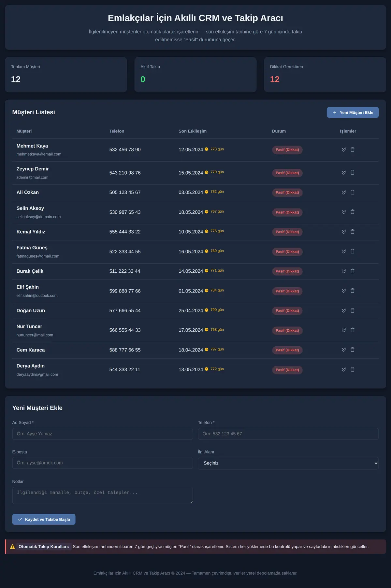Viewport: 391px width, 588px height.
Task: Click the Otomatik Takip Kuralları label
Action: [44, 547]
